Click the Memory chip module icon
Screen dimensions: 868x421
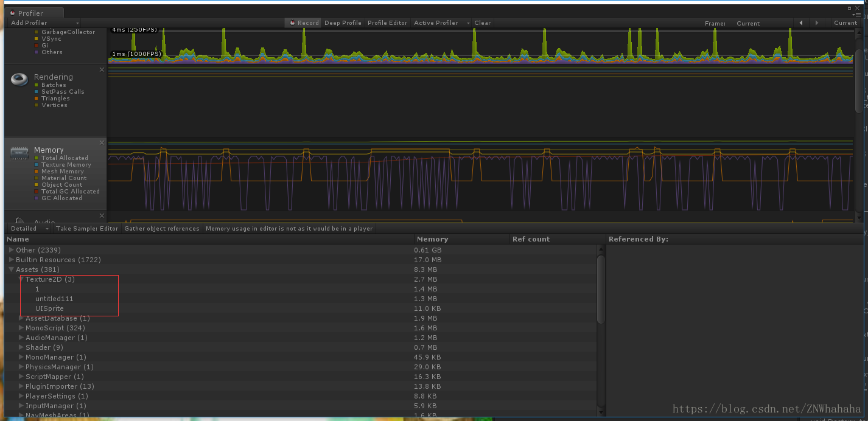[x=19, y=153]
